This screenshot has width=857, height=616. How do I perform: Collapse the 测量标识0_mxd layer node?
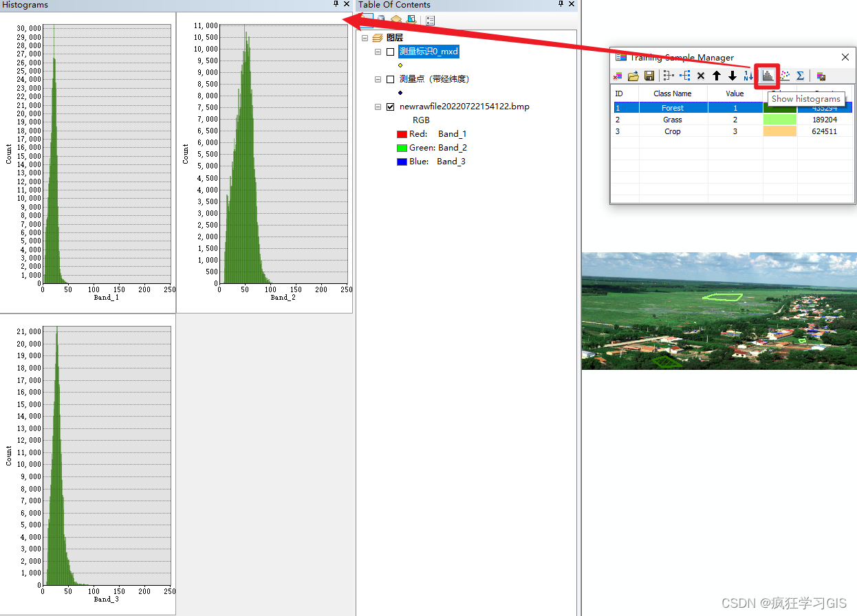378,52
